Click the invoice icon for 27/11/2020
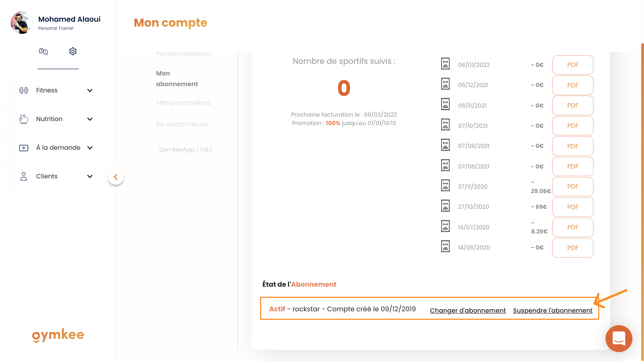The width and height of the screenshot is (644, 361). pos(445,185)
